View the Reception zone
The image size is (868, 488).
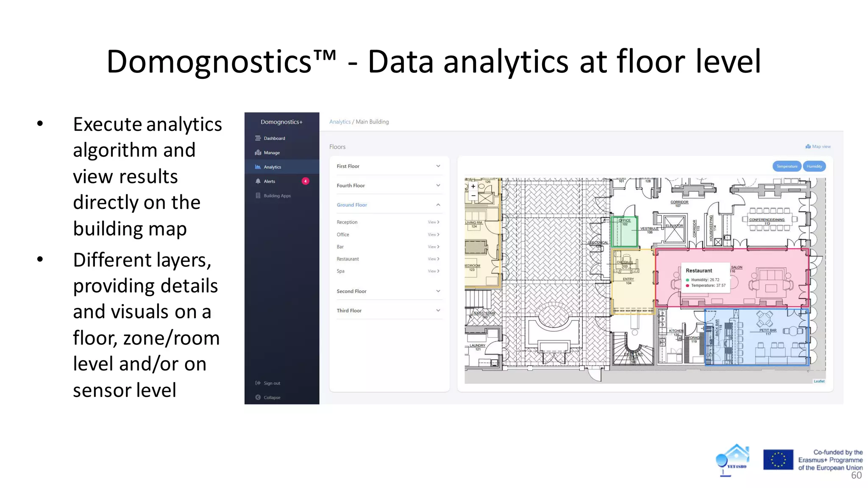434,222
